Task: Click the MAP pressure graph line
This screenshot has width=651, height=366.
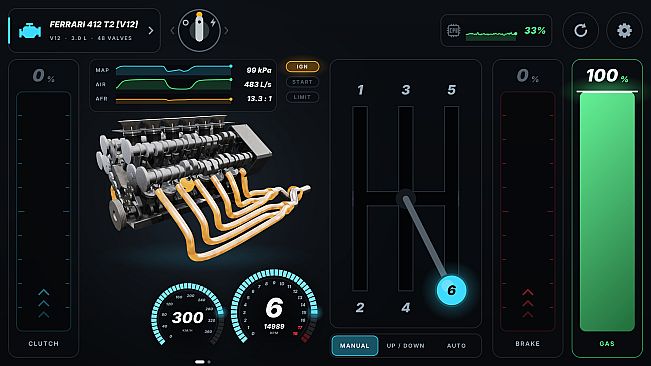Action: click(x=174, y=70)
